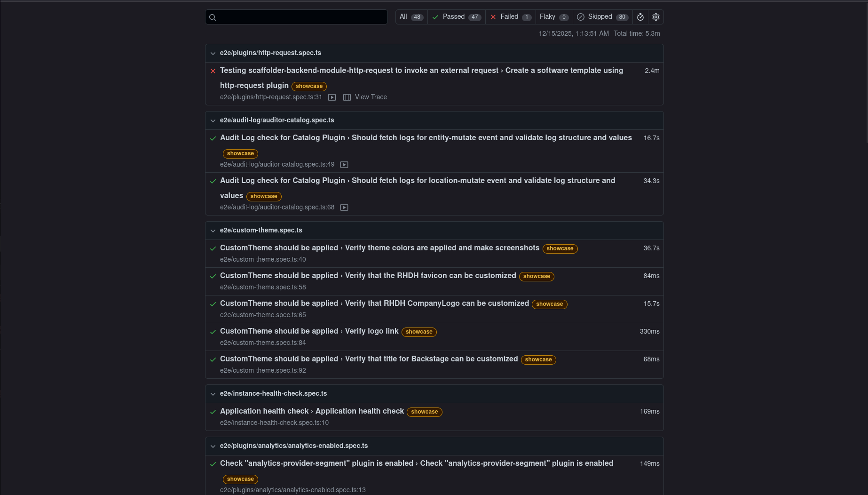Screen dimensions: 868x495
Task: Filter by Skipped tests
Action: coord(602,17)
